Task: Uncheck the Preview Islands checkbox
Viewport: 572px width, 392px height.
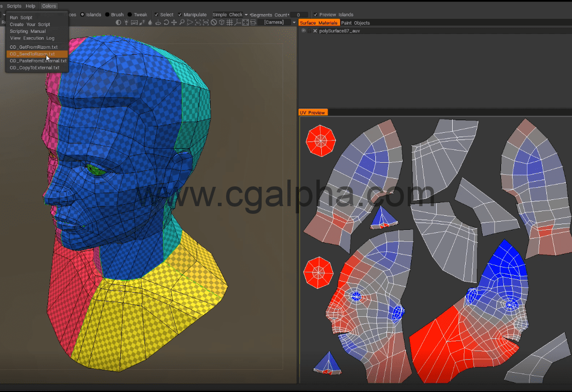Action: (x=315, y=14)
